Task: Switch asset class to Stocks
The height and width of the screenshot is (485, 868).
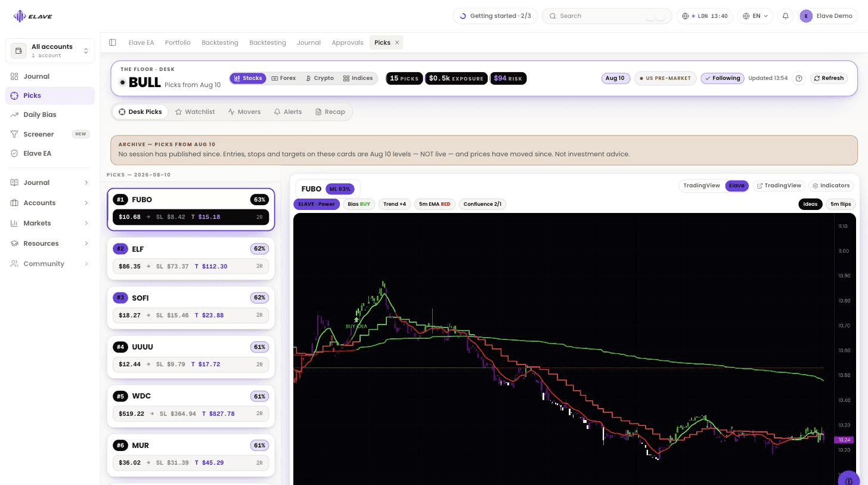Action: pos(248,78)
